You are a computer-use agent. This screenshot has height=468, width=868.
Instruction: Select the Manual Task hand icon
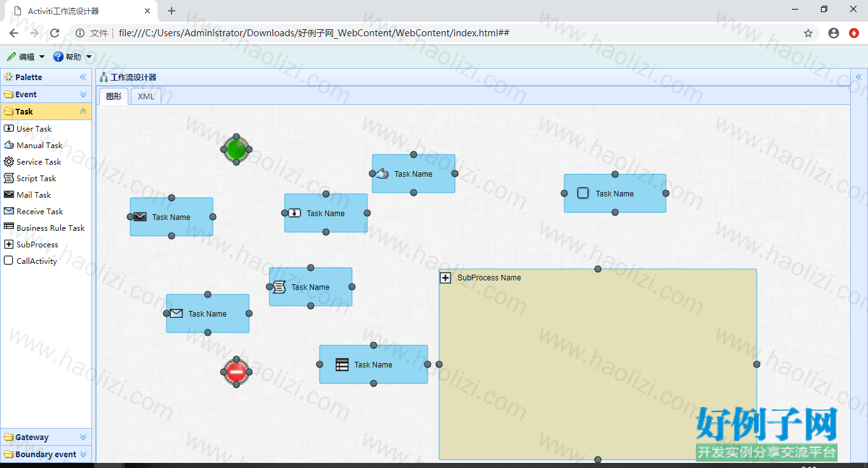pyautogui.click(x=9, y=145)
